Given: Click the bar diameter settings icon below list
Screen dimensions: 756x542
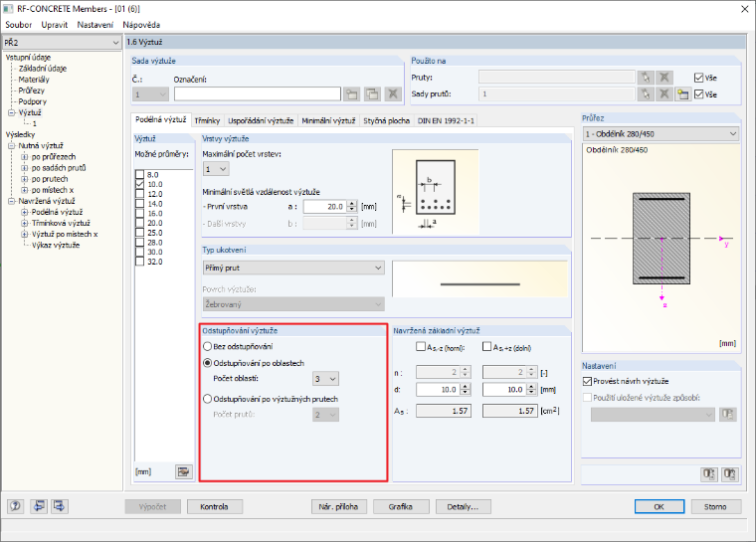Looking at the screenshot, I should [x=183, y=471].
